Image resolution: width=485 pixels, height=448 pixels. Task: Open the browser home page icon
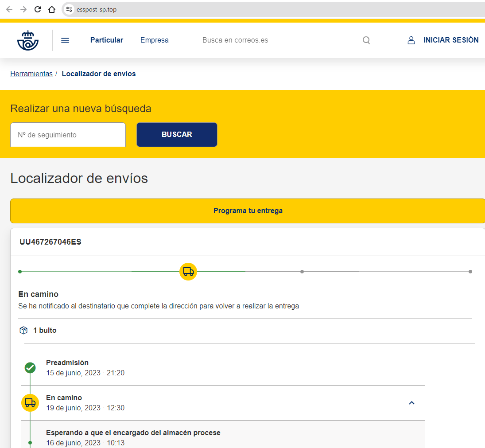point(52,9)
